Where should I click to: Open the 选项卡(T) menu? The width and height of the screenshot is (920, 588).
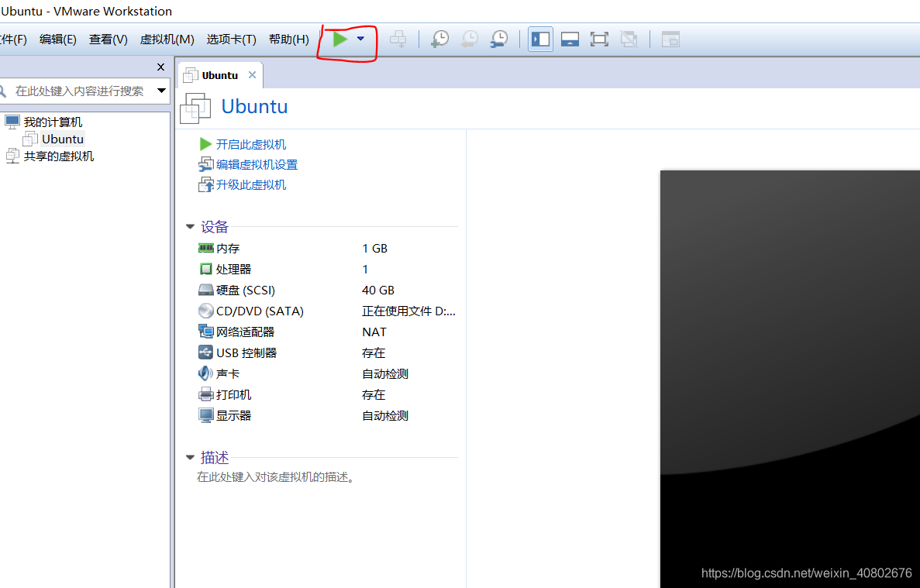point(231,40)
